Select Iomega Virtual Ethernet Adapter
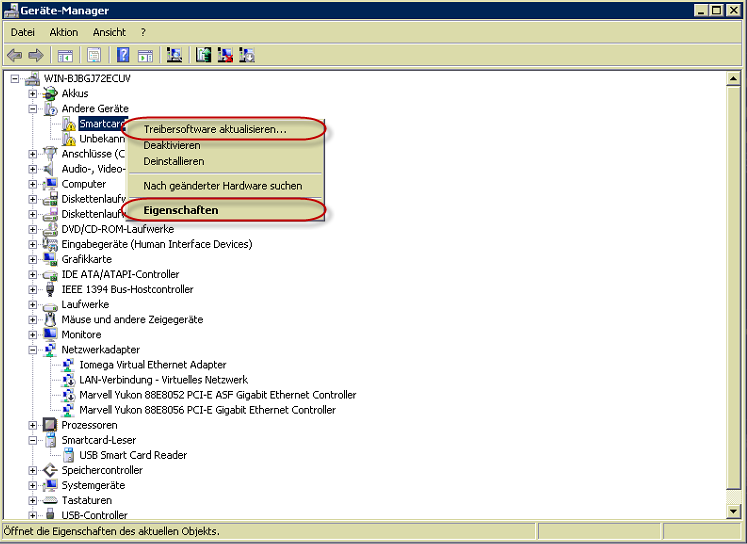Screen dimensions: 747x544 (152, 365)
